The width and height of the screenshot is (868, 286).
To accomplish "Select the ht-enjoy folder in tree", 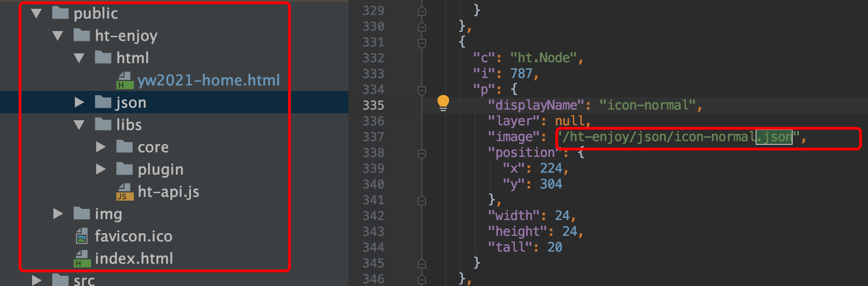I will tap(126, 36).
